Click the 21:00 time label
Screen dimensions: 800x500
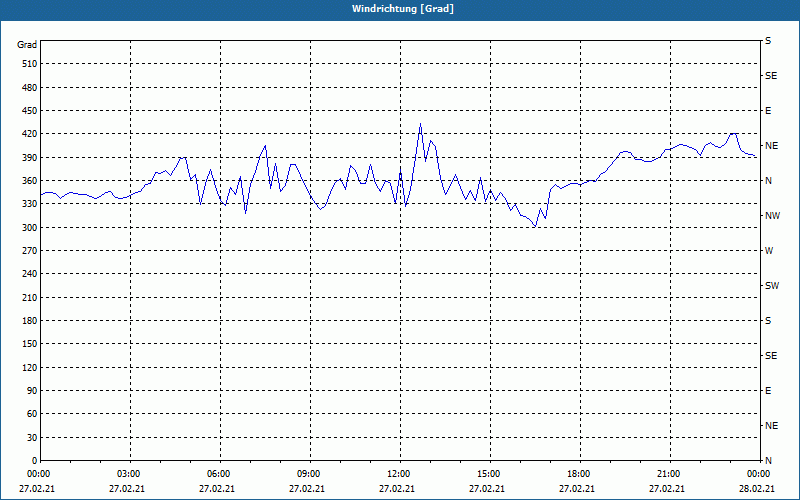(668, 474)
